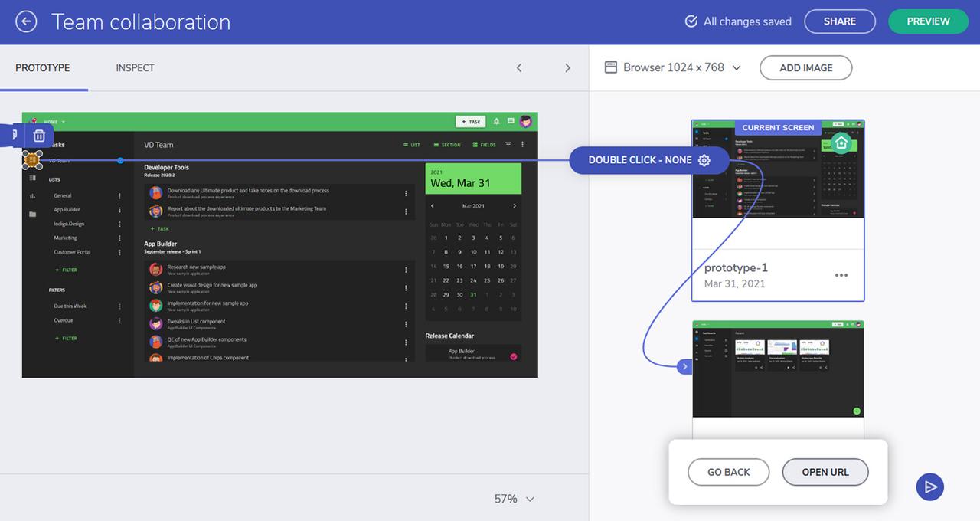Click the green PREVIEW button
The image size is (980, 521).
928,21
